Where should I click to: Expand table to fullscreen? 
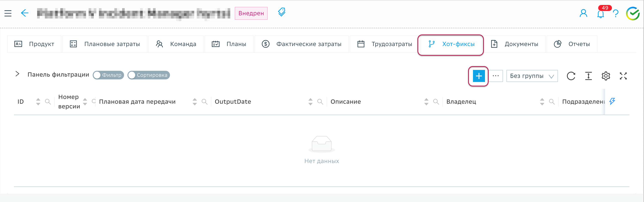623,76
